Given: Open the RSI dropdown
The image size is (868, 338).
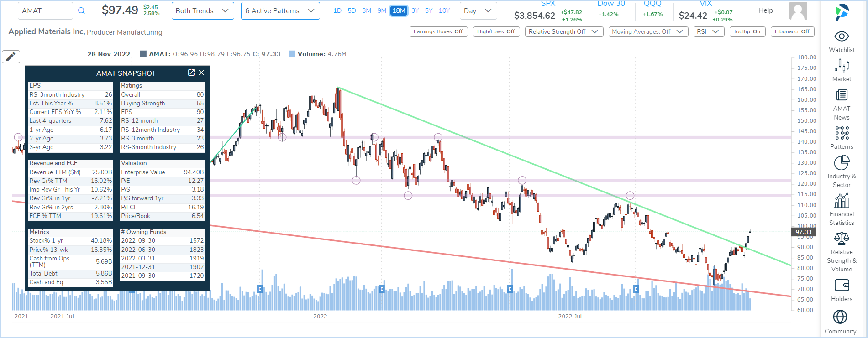Looking at the screenshot, I should (x=708, y=31).
